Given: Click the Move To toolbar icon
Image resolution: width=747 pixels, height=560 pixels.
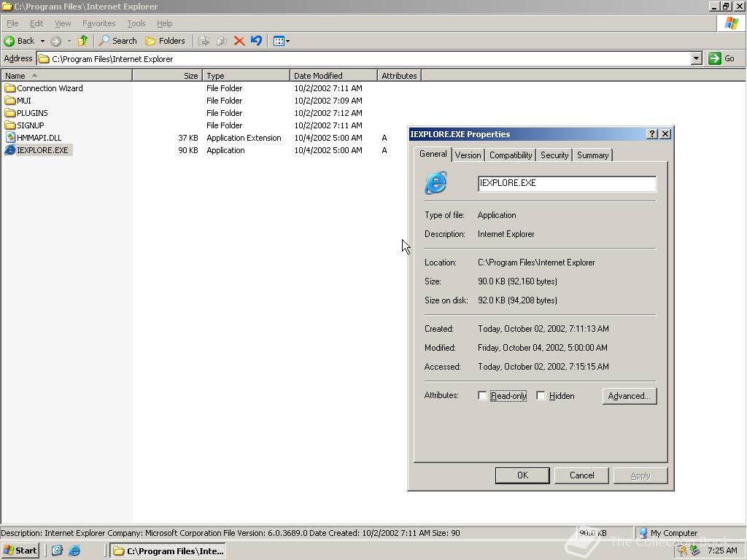Looking at the screenshot, I should (x=204, y=41).
